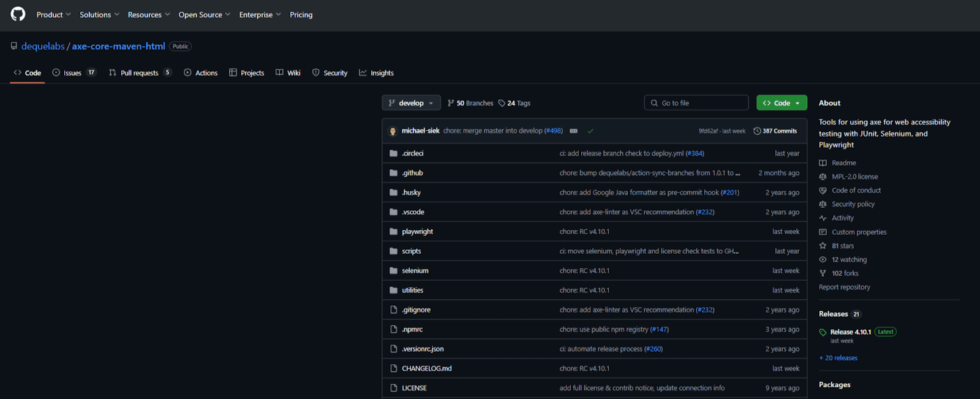Open pull request #384 link in .circleci row
This screenshot has height=399, width=980.
point(695,153)
